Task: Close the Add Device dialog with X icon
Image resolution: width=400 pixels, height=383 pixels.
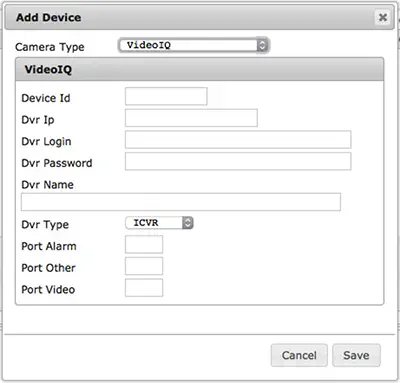Action: point(383,17)
